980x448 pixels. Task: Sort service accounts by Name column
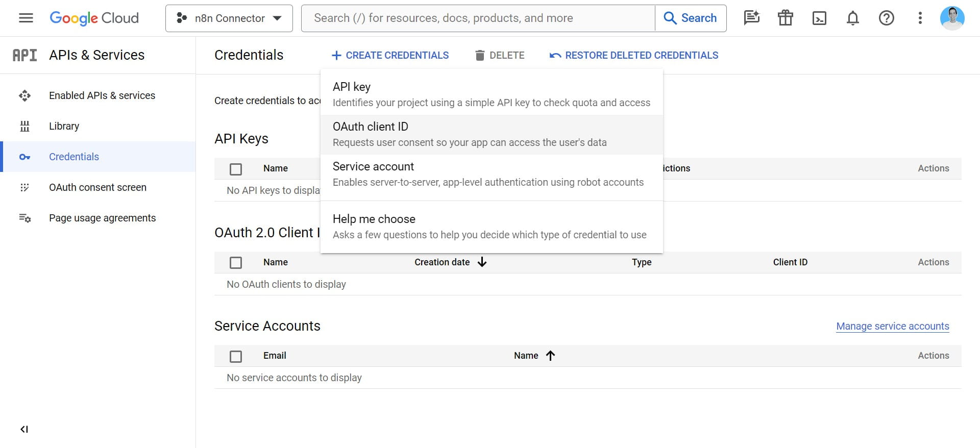click(x=526, y=356)
